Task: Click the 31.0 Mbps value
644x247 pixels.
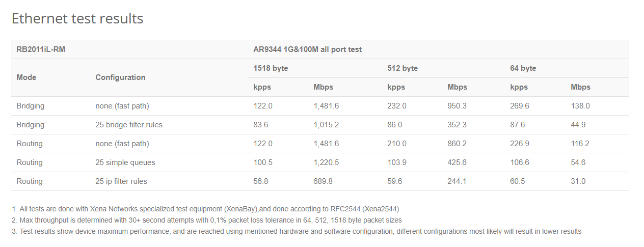Action: click(578, 181)
